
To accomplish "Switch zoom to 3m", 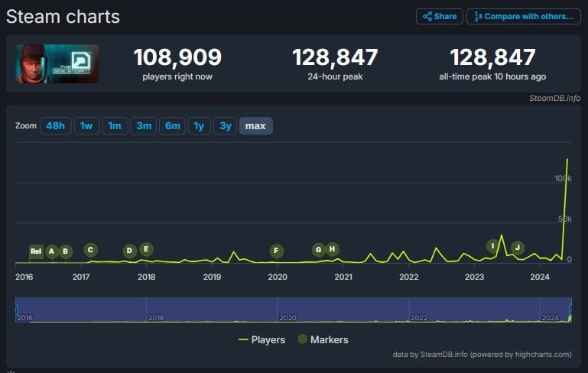I will (x=144, y=126).
